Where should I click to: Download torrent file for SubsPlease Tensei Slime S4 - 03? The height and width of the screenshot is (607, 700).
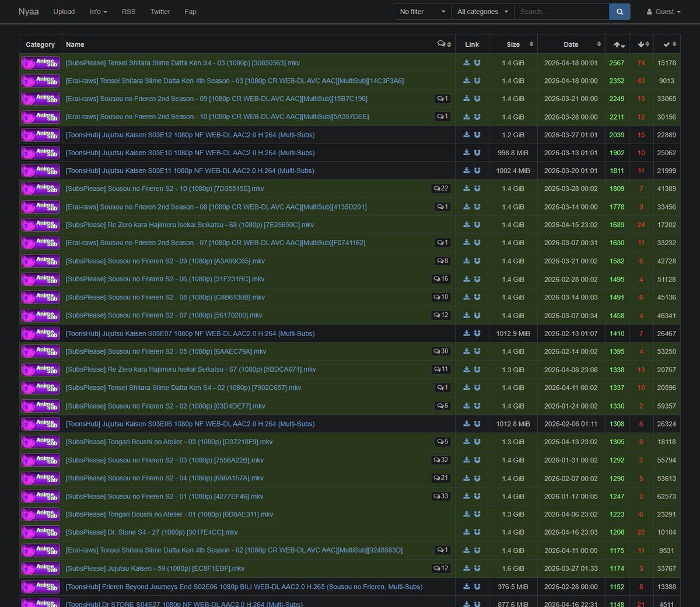coord(467,63)
